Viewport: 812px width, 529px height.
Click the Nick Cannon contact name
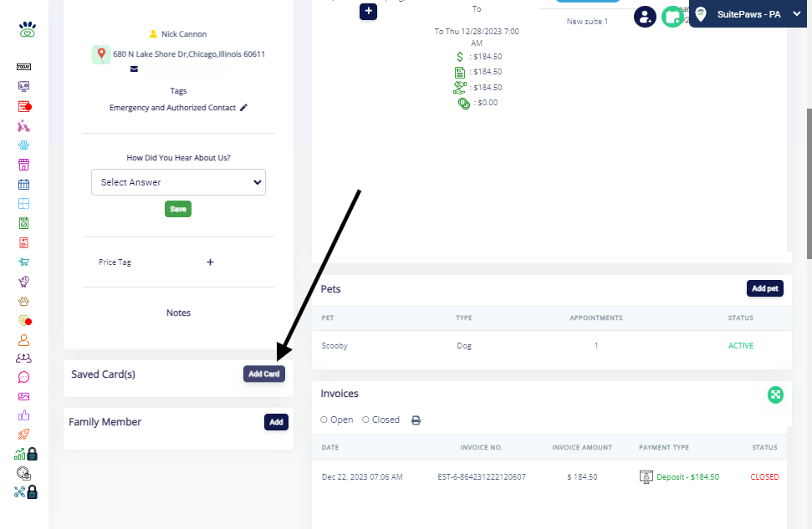(x=184, y=34)
